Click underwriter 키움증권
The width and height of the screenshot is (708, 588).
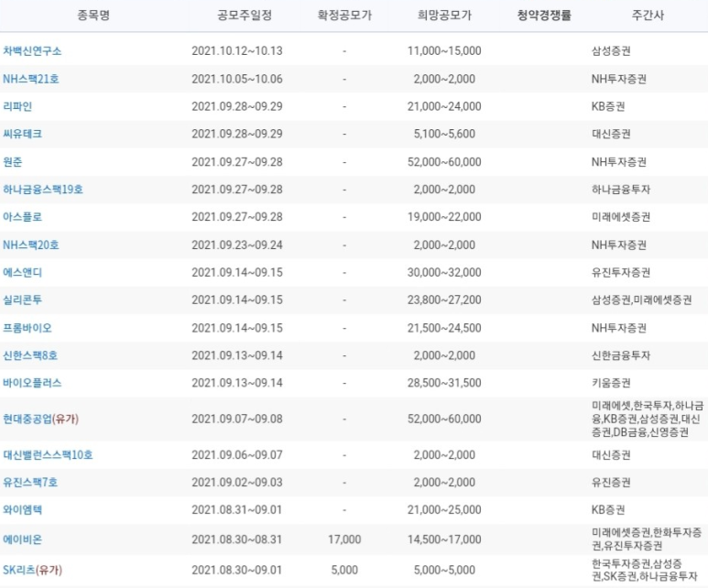[611, 383]
